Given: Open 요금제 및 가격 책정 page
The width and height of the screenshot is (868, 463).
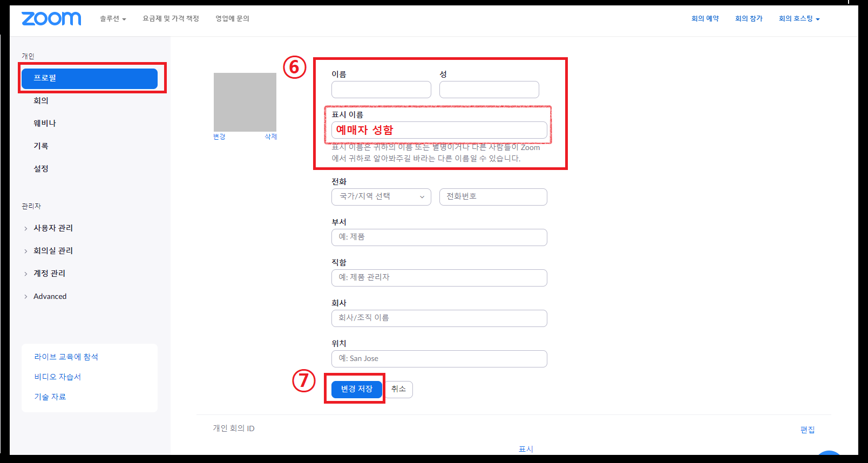Looking at the screenshot, I should [x=171, y=19].
